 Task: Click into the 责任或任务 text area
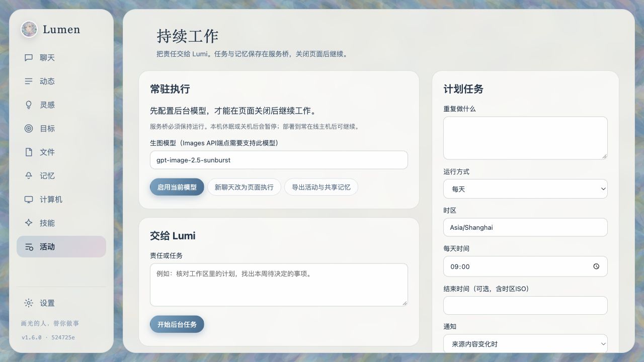pyautogui.click(x=279, y=285)
